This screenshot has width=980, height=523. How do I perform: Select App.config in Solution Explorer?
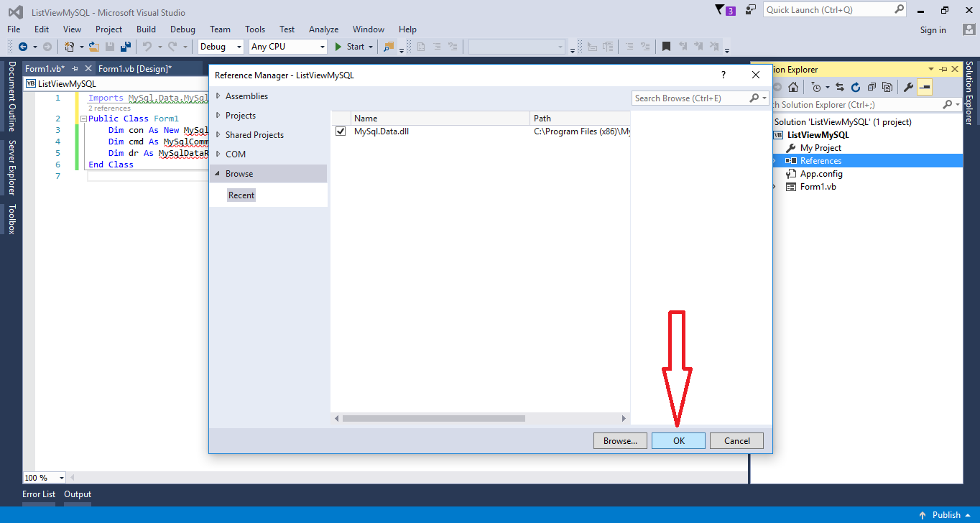click(x=821, y=174)
